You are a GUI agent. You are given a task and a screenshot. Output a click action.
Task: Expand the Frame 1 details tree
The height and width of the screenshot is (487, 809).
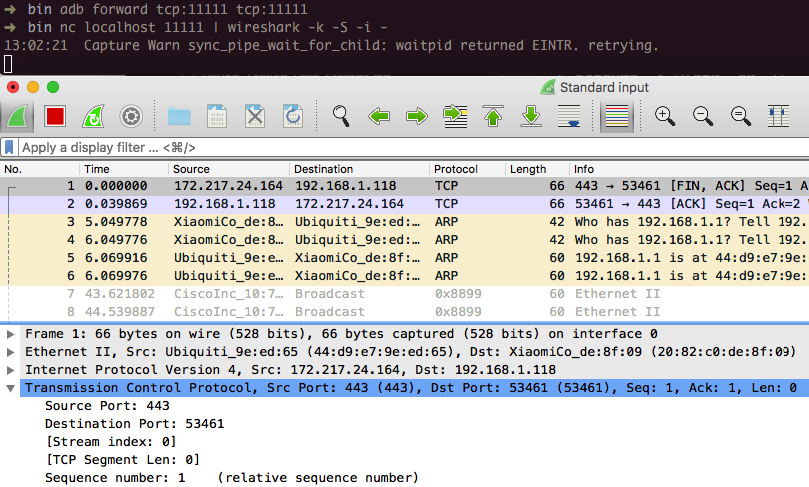pyautogui.click(x=11, y=334)
